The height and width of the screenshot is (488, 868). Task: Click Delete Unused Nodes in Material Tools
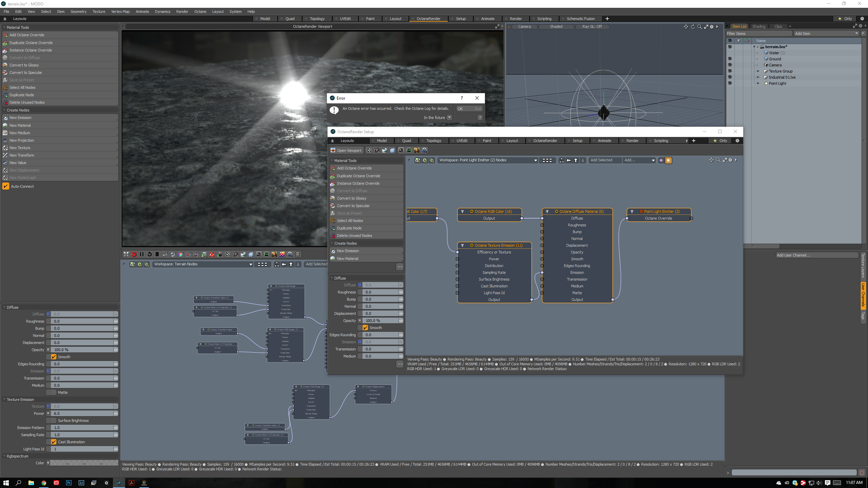27,102
